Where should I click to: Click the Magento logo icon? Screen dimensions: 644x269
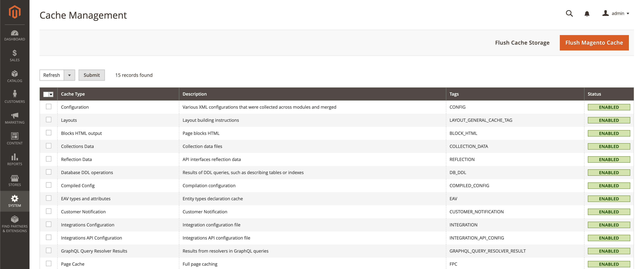(x=14, y=12)
